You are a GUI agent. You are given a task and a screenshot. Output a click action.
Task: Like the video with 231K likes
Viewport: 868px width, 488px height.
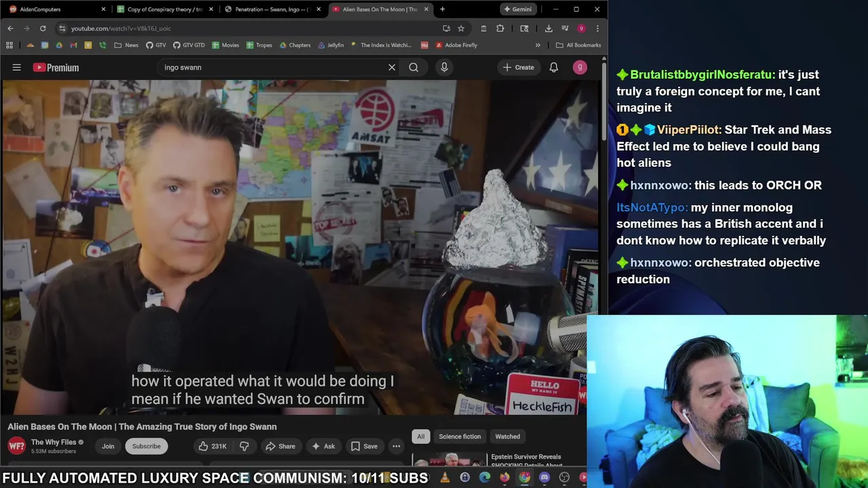coord(212,446)
